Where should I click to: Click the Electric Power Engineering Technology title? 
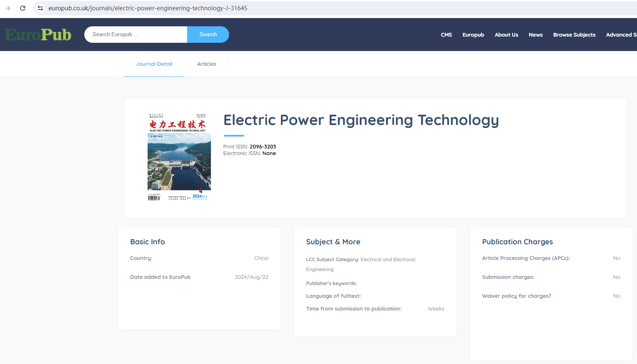coord(361,120)
